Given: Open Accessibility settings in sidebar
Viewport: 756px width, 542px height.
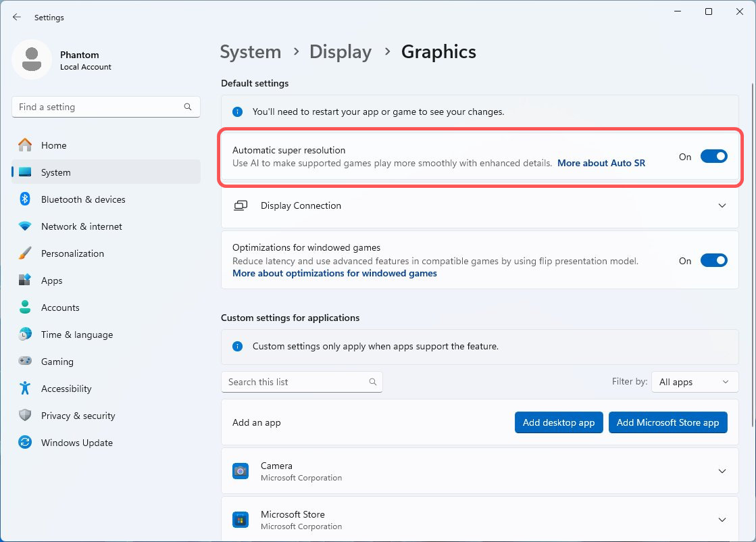Looking at the screenshot, I should 106,388.
